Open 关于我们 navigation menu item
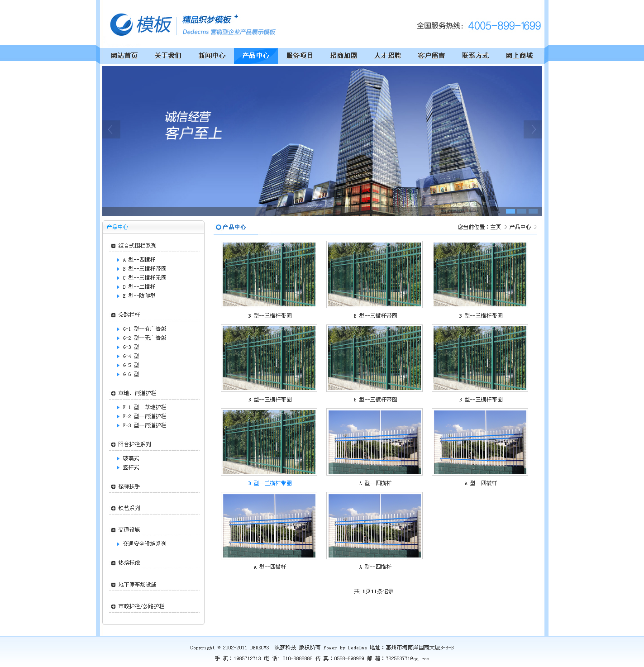Viewport: 644px width, 667px height. [168, 56]
